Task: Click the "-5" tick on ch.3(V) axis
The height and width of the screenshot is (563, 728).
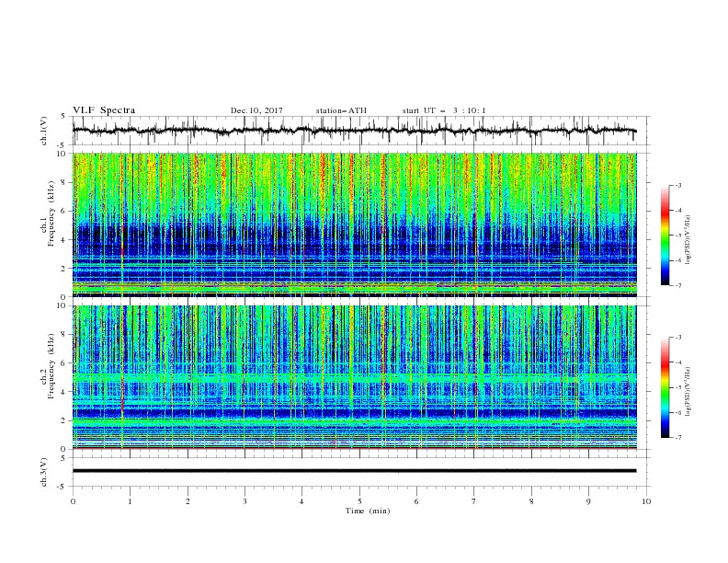Action: pyautogui.click(x=63, y=487)
